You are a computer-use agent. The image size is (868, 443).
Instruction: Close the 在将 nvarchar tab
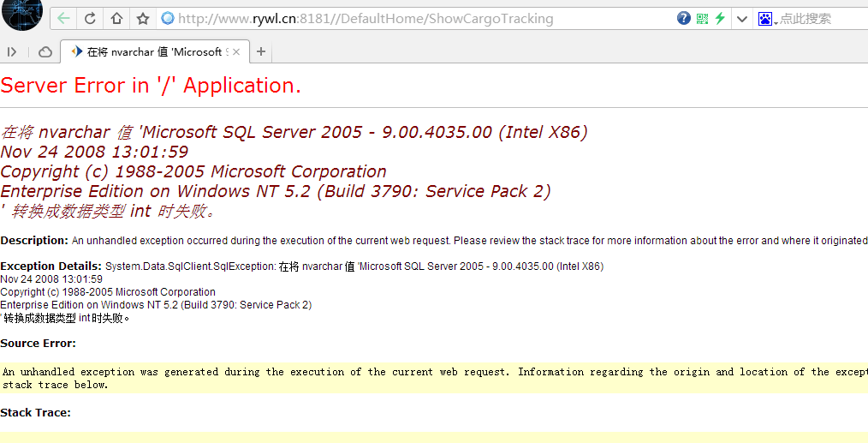click(x=236, y=52)
